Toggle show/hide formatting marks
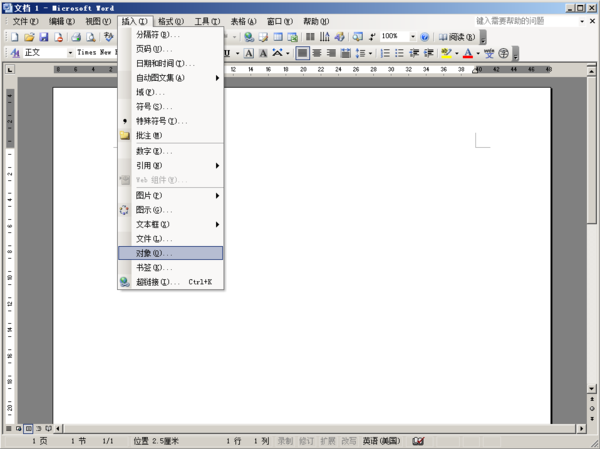 (372, 37)
